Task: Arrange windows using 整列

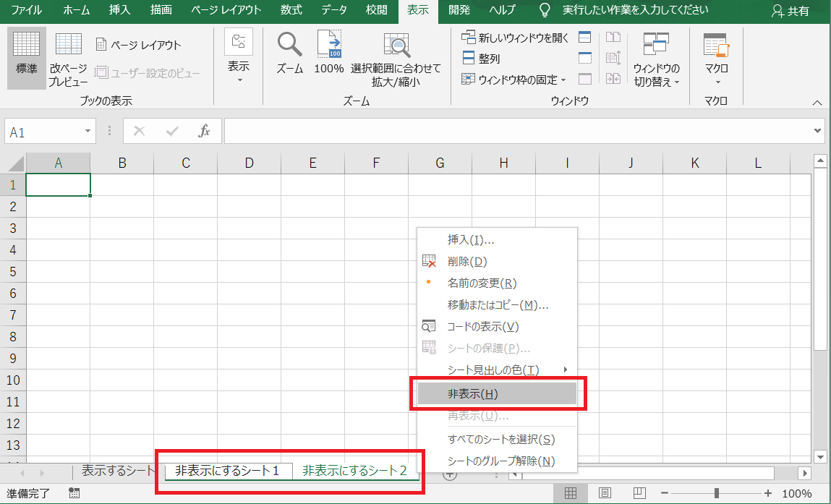Action: point(481,59)
